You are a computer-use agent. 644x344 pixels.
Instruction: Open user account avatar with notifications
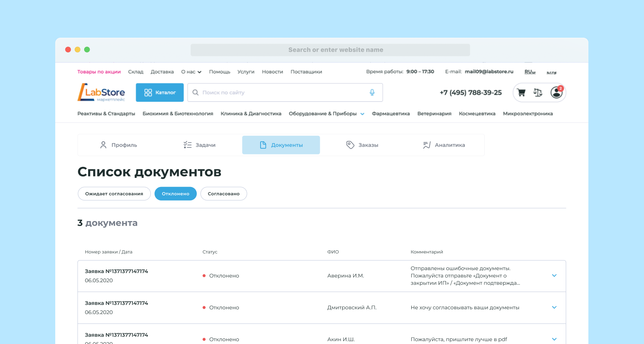557,93
